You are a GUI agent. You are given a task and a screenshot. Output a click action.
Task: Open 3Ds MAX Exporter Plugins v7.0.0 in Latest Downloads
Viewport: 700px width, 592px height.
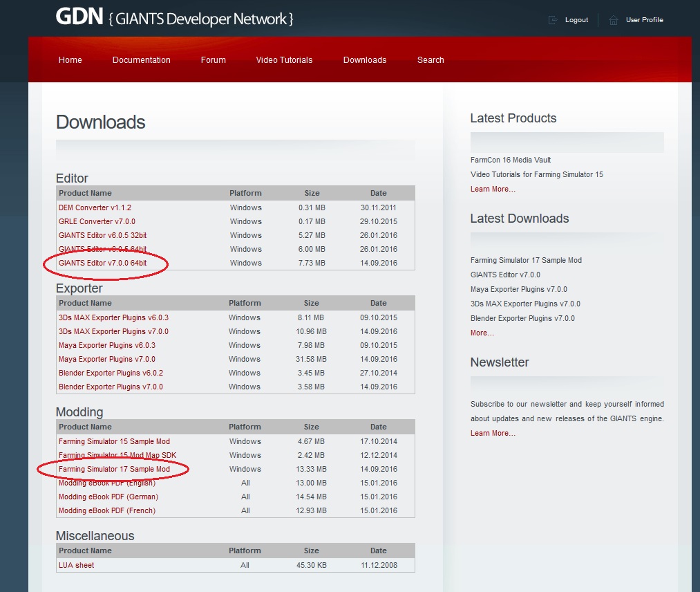point(525,304)
